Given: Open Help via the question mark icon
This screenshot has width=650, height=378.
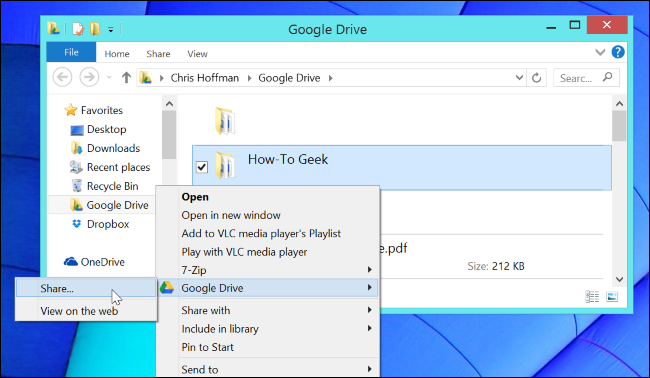Looking at the screenshot, I should 618,52.
